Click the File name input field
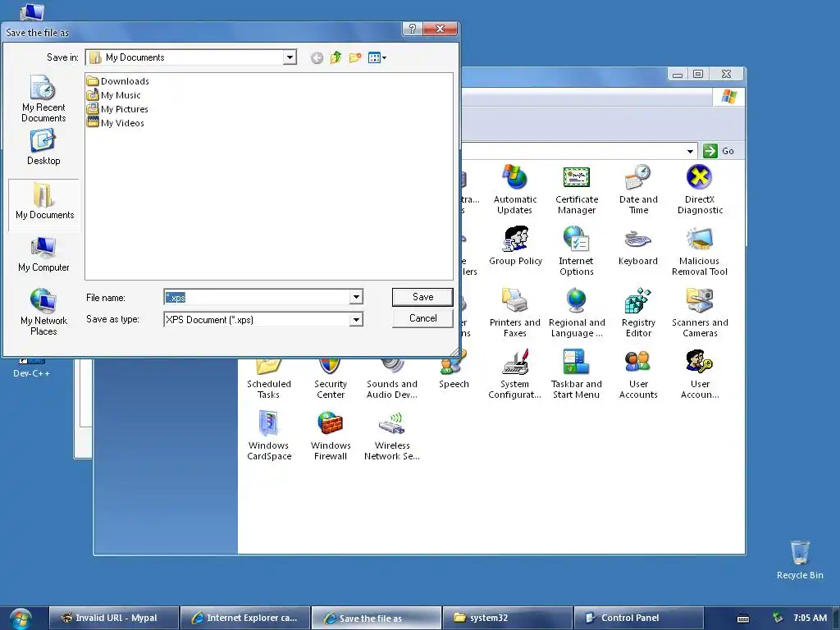 click(x=257, y=297)
